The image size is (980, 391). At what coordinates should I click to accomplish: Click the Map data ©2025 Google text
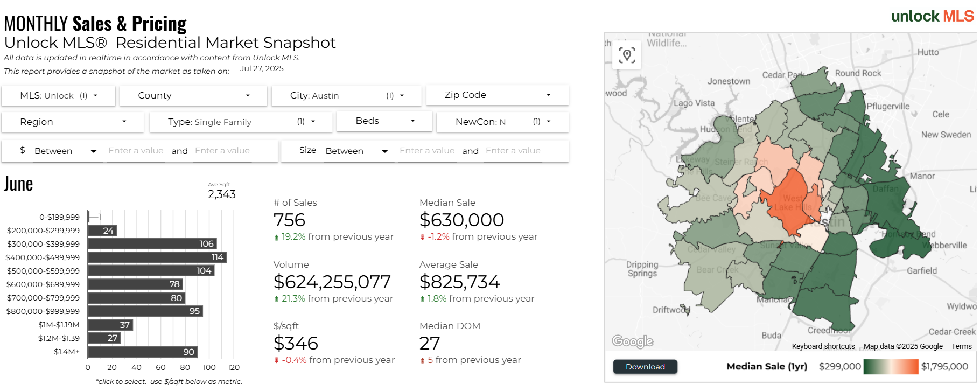click(x=903, y=346)
